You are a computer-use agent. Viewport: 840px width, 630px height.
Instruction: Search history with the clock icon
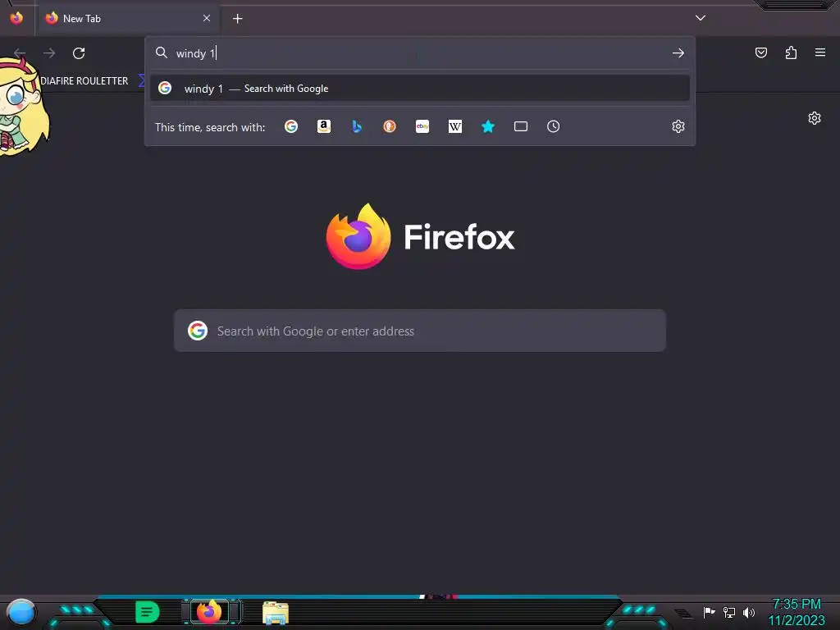pyautogui.click(x=554, y=126)
